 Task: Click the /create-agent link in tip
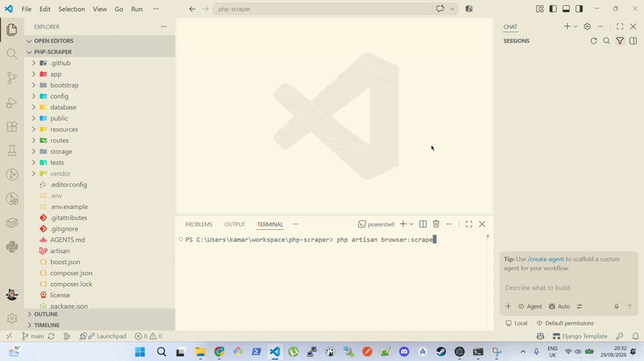pos(546,259)
